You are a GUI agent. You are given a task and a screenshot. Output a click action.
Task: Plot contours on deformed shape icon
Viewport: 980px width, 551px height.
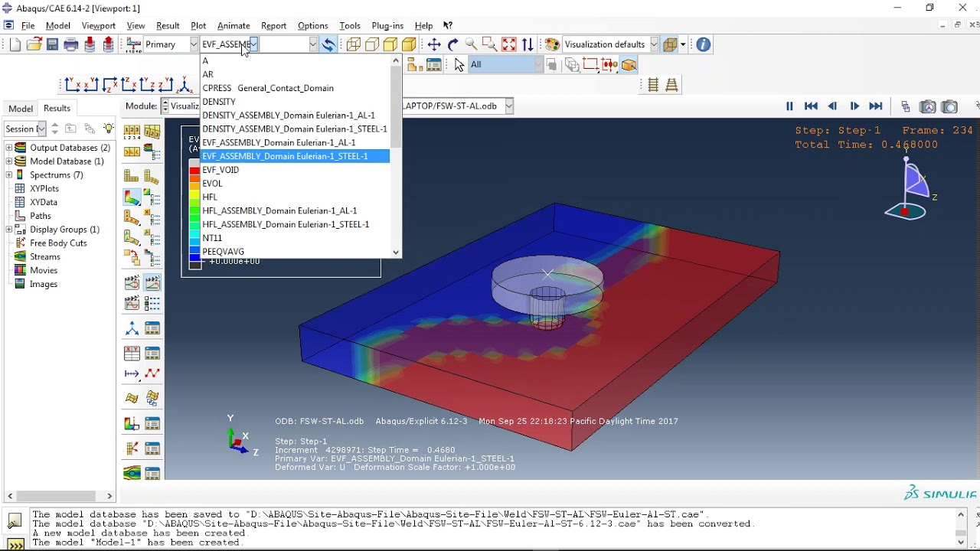point(132,198)
